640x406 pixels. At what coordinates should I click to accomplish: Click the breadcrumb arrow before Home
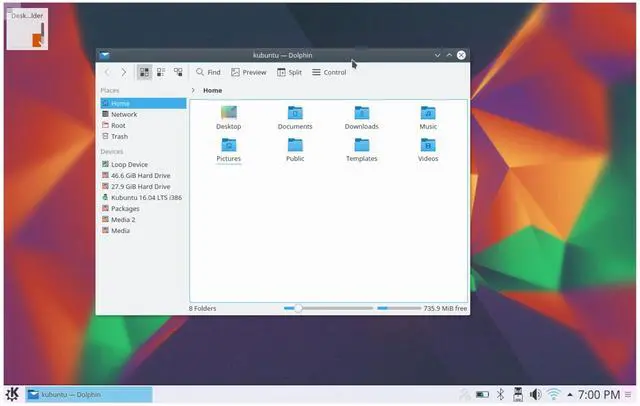[193, 90]
